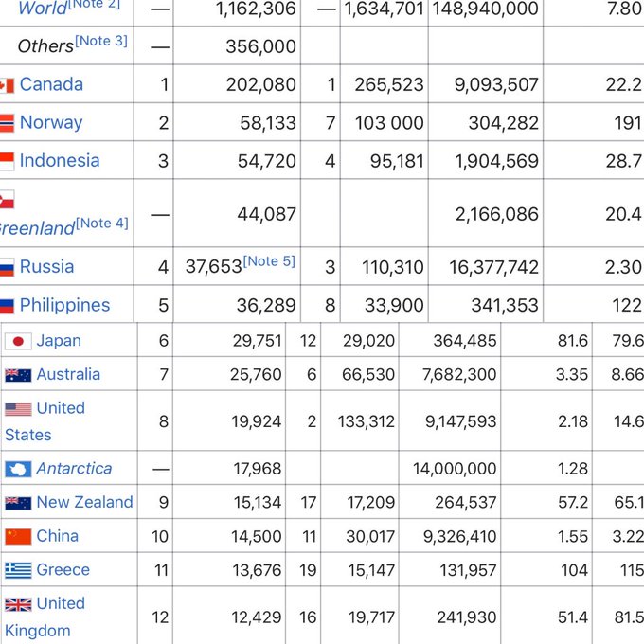This screenshot has height=644, width=644.
Task: Select Canada's value 9,093,507
Action: point(496,84)
